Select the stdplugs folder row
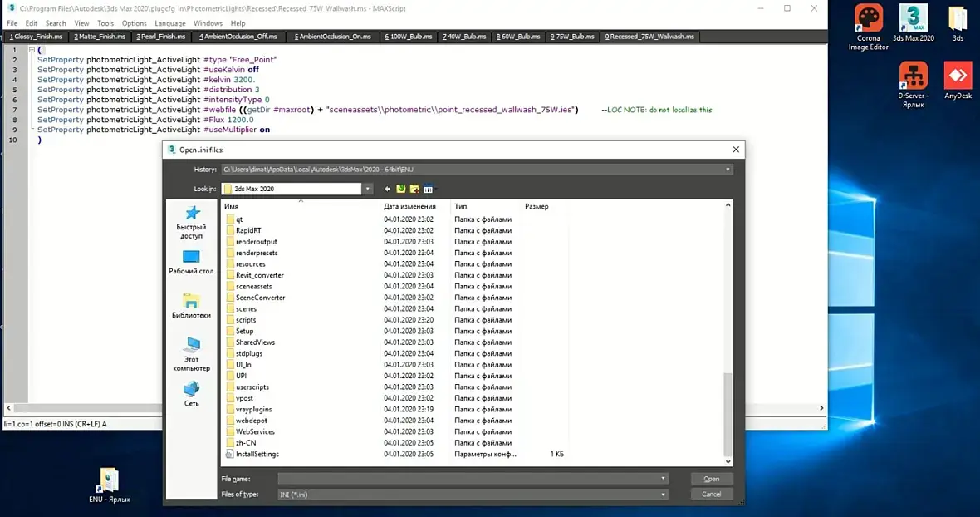 coord(396,354)
